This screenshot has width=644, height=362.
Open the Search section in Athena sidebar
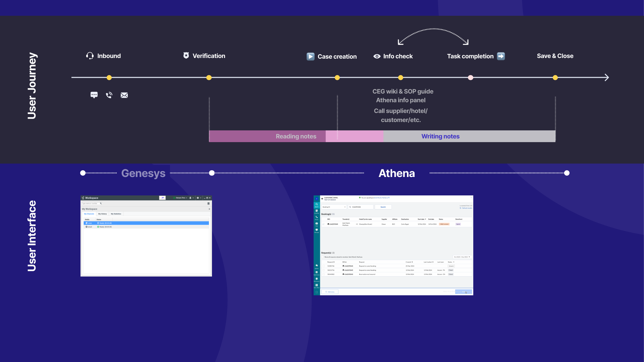(x=316, y=205)
